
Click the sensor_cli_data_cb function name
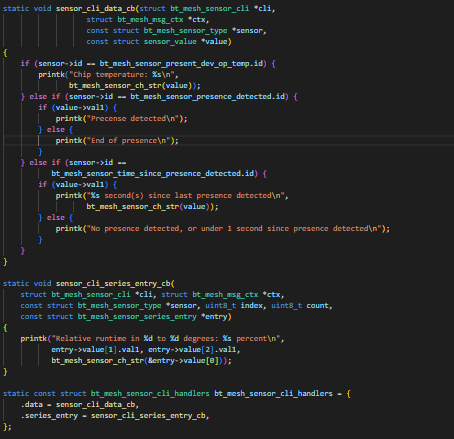click(x=95, y=8)
